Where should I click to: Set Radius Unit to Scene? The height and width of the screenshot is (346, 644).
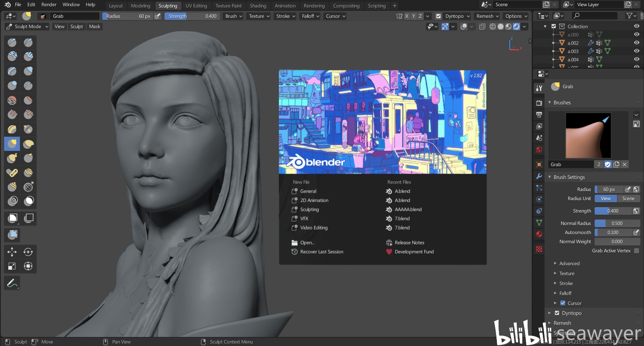[x=628, y=198]
